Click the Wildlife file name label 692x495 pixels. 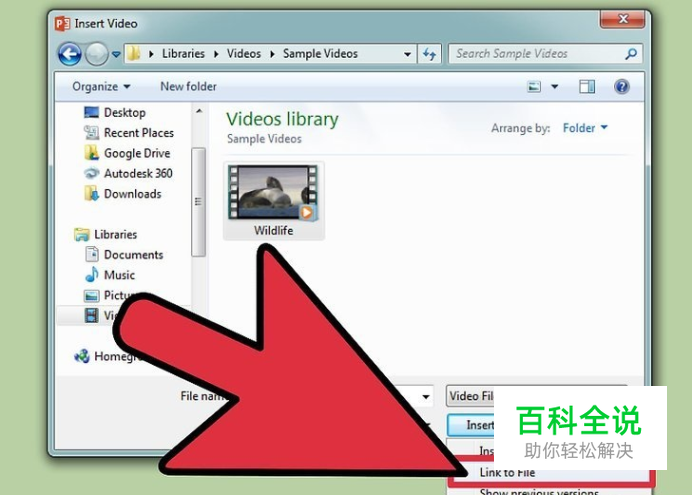pyautogui.click(x=273, y=231)
